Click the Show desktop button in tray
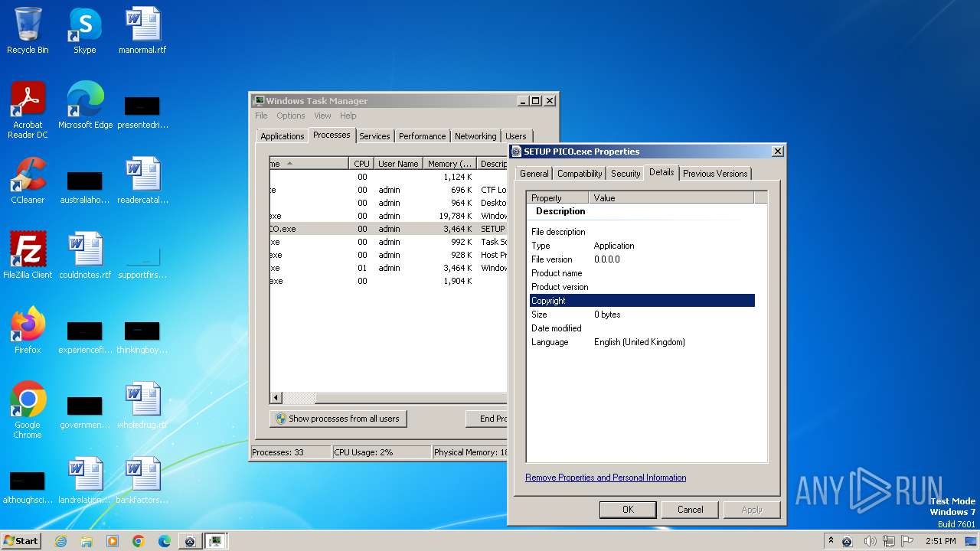The image size is (980, 551). (972, 541)
